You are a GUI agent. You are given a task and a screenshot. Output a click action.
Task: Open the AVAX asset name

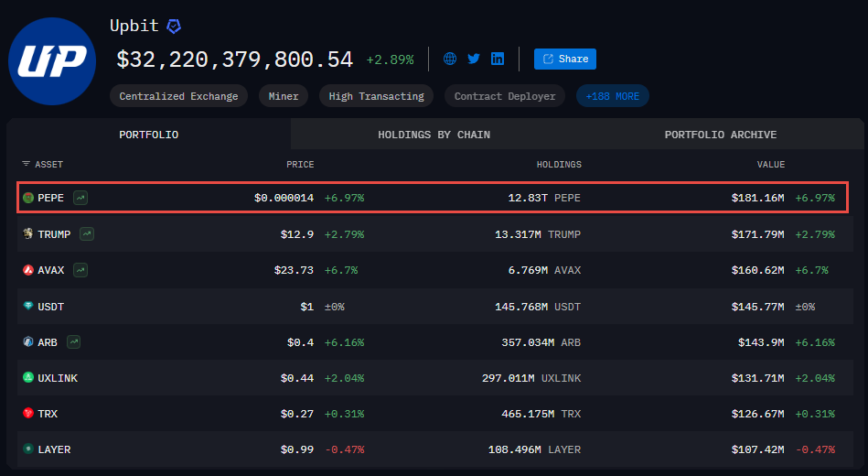click(x=51, y=270)
